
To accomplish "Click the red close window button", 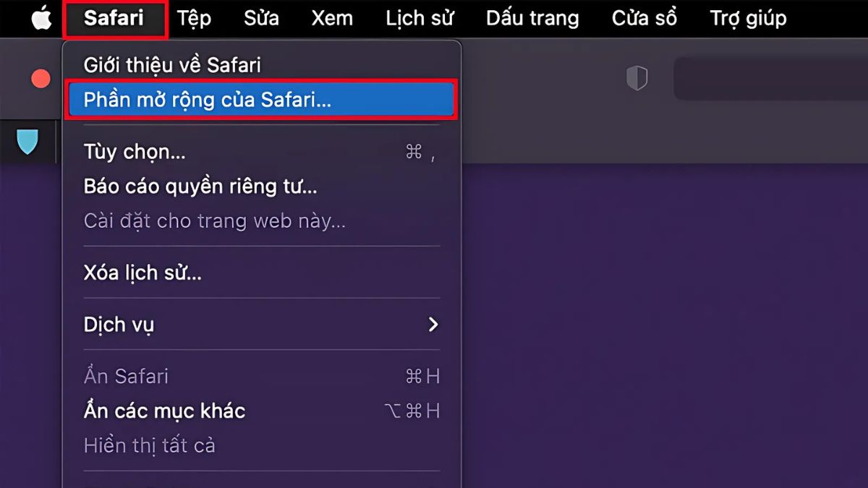I will pos(41,79).
